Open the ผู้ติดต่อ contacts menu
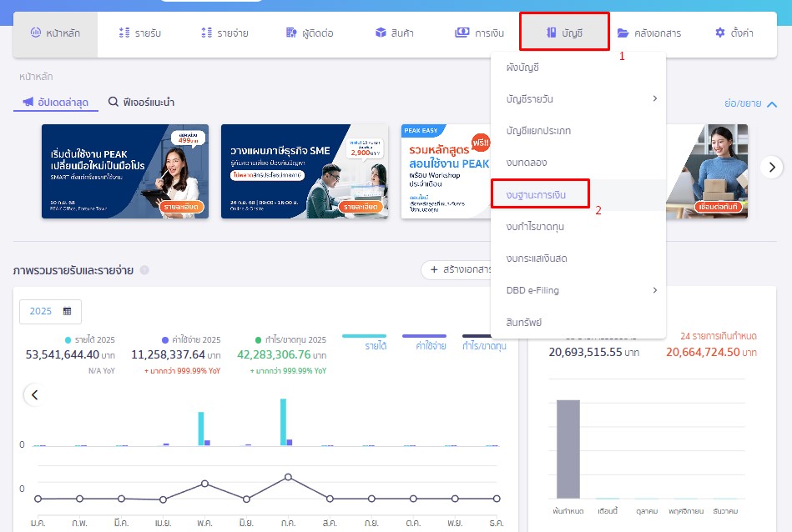 point(310,33)
